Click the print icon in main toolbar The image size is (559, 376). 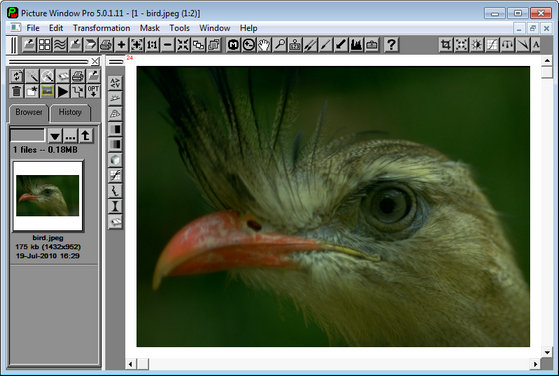106,45
